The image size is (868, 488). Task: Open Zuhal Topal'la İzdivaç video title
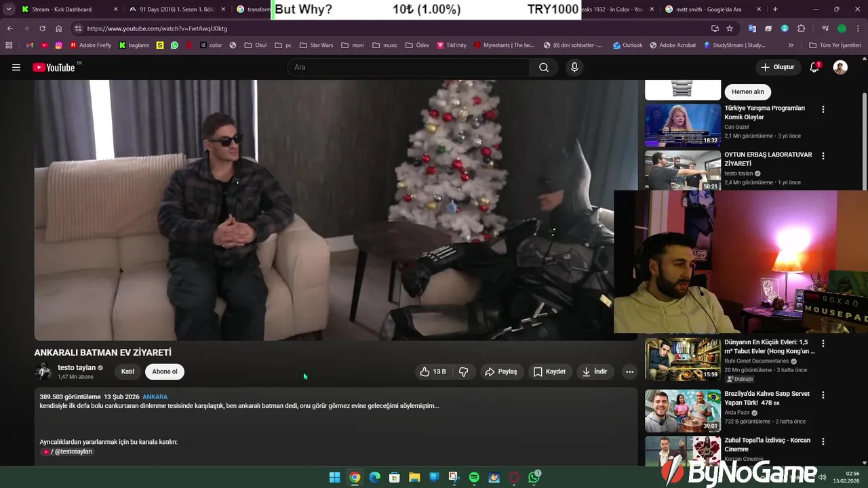pos(768,445)
